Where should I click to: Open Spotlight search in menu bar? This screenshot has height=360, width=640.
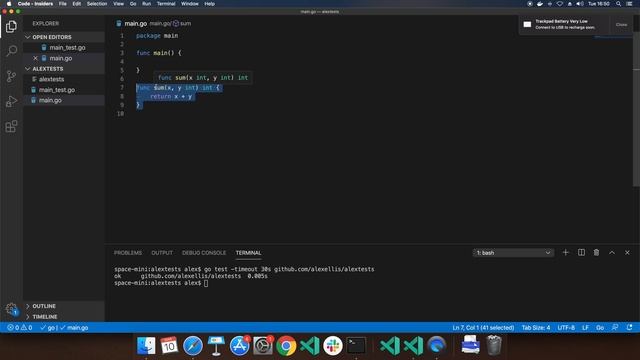coord(618,4)
